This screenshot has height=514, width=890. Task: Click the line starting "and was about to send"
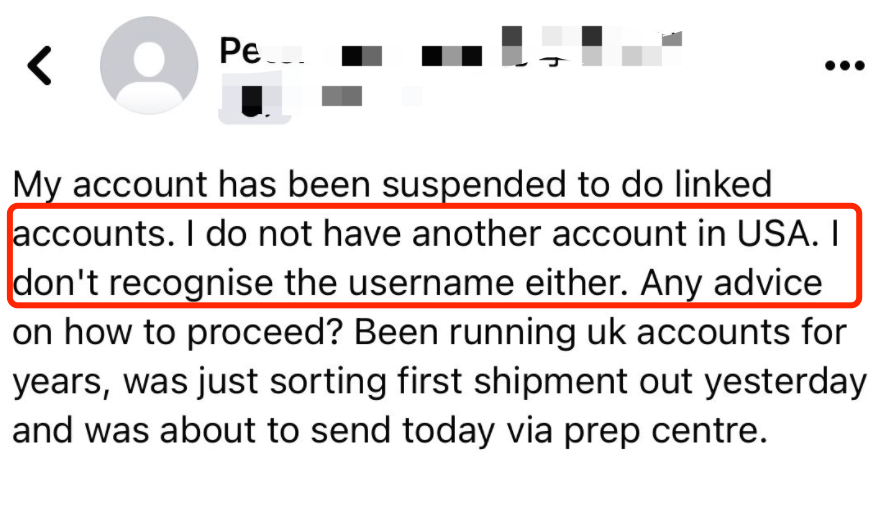point(390,431)
